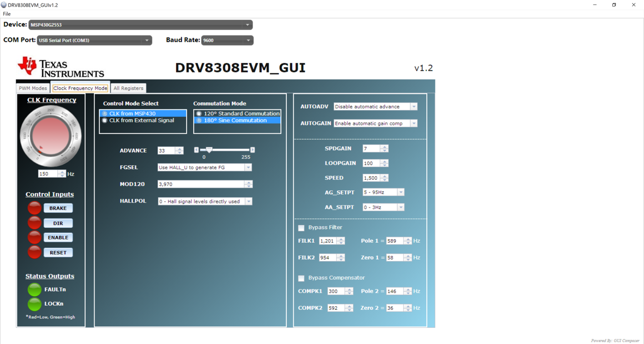Viewport: 644px width, 344px height.
Task: Click the ADVANCE numeric input field
Action: click(166, 151)
